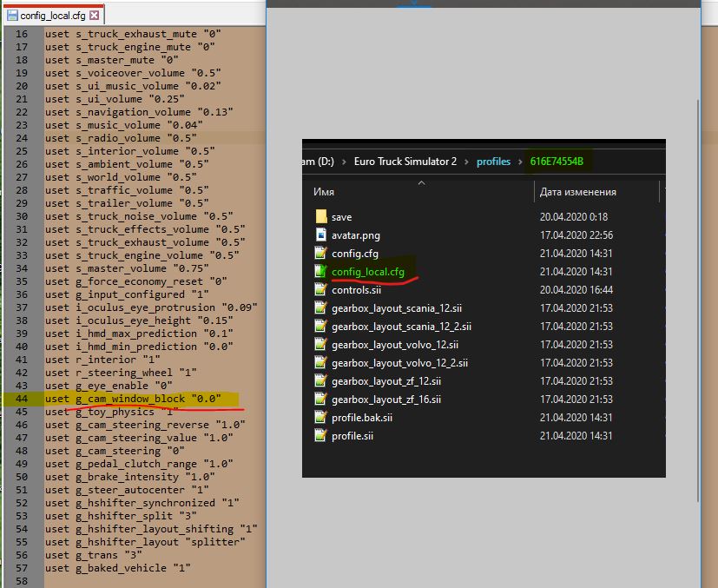This screenshot has height=588, width=718.
Task: Select profile.sii file name
Action: (352, 436)
